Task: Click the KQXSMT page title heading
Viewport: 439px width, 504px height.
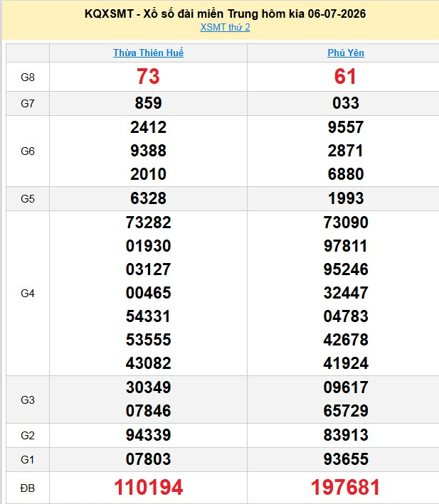Action: click(x=225, y=14)
